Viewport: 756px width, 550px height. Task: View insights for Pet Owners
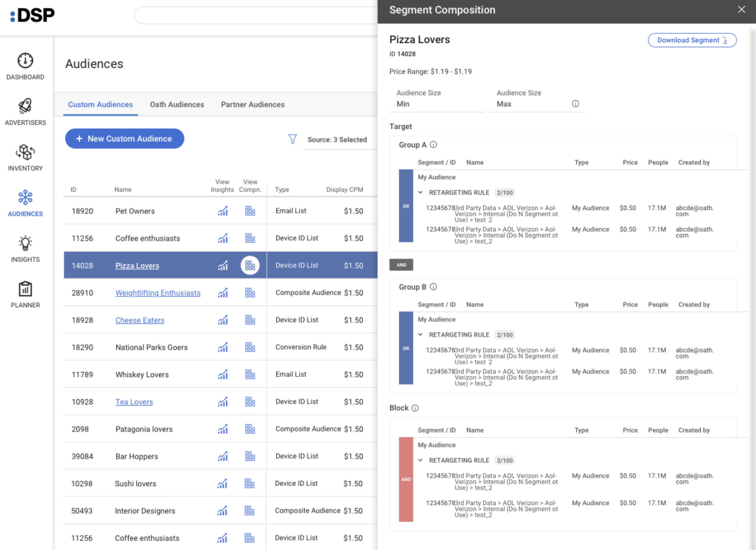click(223, 211)
